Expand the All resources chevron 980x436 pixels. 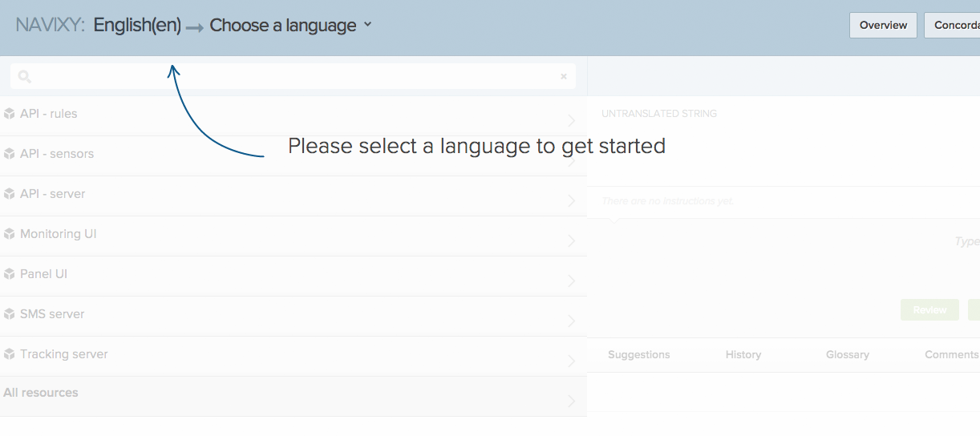coord(572,401)
